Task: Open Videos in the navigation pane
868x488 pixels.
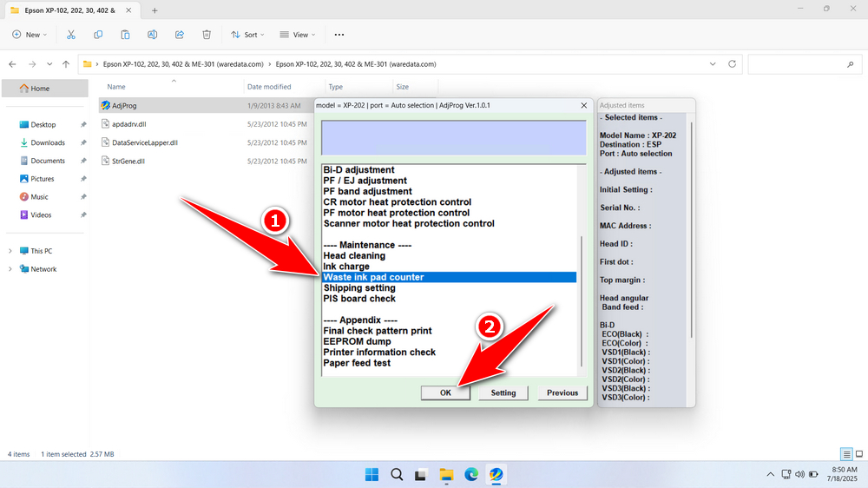Action: (41, 215)
